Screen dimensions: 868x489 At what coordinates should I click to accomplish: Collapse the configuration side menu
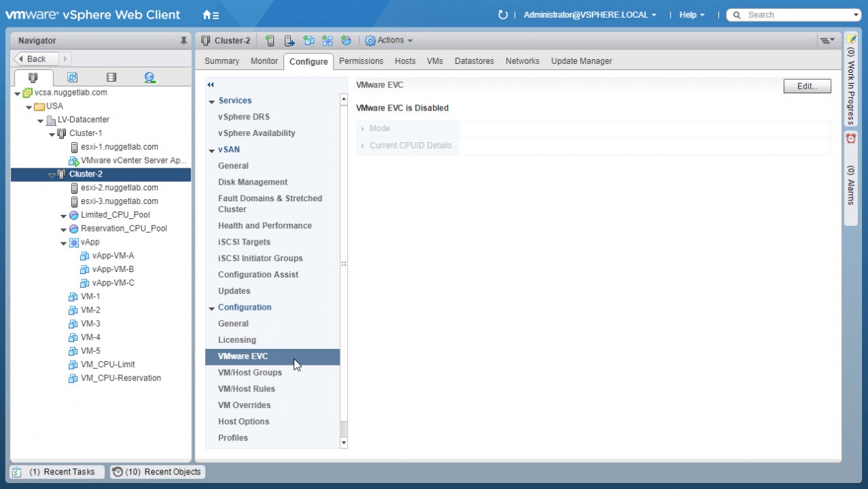pyautogui.click(x=211, y=84)
